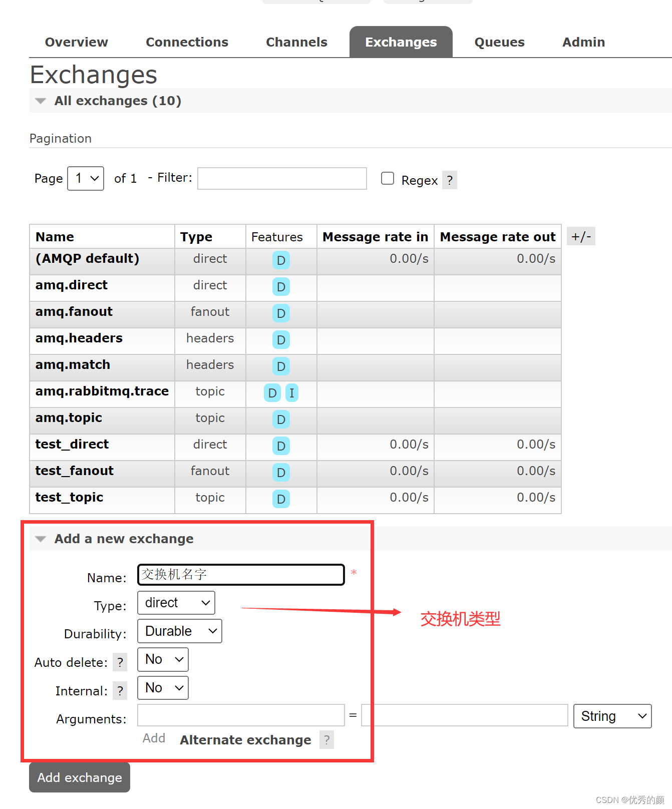The width and height of the screenshot is (672, 809).
Task: Click the D feature badge for amq.match
Action: pos(281,366)
